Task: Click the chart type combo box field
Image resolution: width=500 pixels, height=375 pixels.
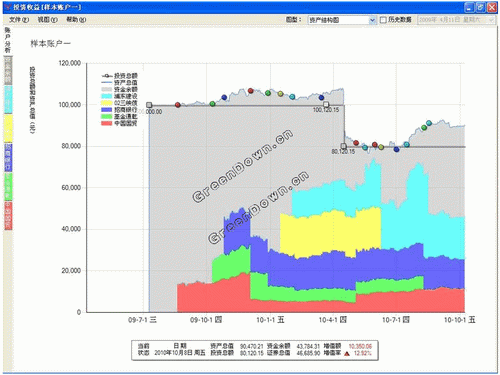Action: pos(338,20)
